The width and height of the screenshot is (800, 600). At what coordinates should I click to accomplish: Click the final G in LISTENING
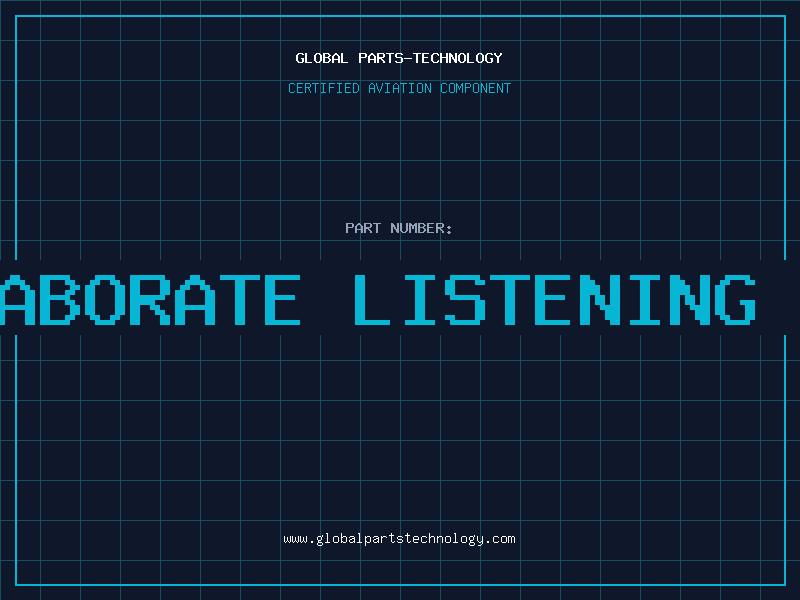tap(735, 299)
